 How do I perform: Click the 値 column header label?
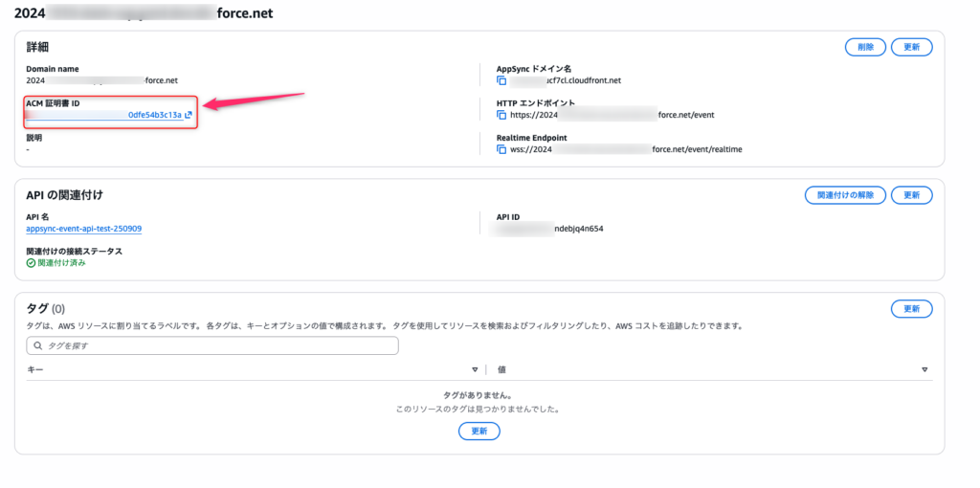(x=501, y=369)
